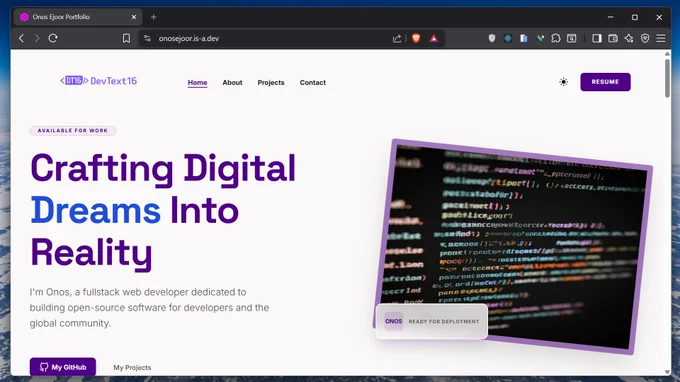
Task: Reload the page with the refresh icon
Action: click(53, 38)
